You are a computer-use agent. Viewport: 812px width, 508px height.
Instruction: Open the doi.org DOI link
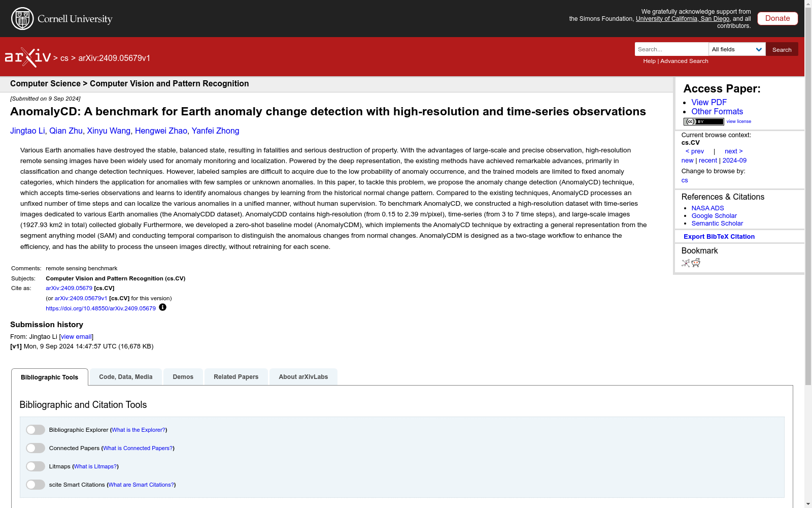(100, 308)
